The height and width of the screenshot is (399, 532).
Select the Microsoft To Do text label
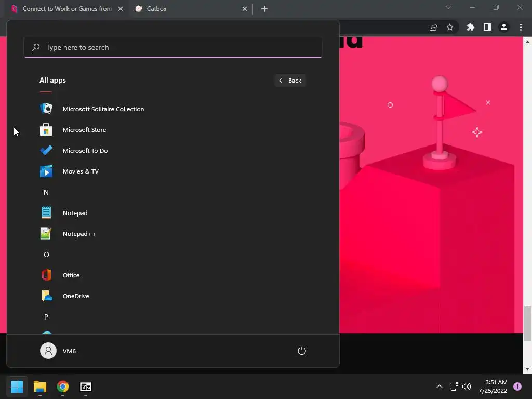[85, 150]
